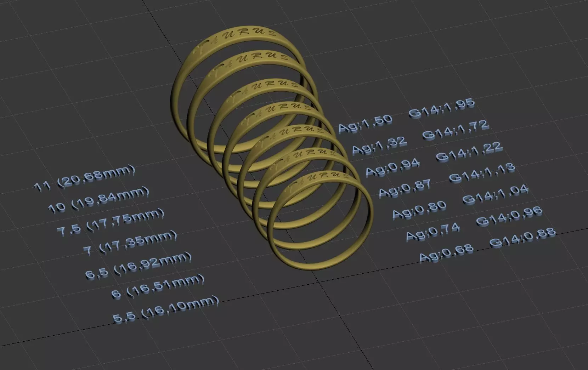
Task: Click the 'G14:0,96' weight text
Action: (510, 216)
